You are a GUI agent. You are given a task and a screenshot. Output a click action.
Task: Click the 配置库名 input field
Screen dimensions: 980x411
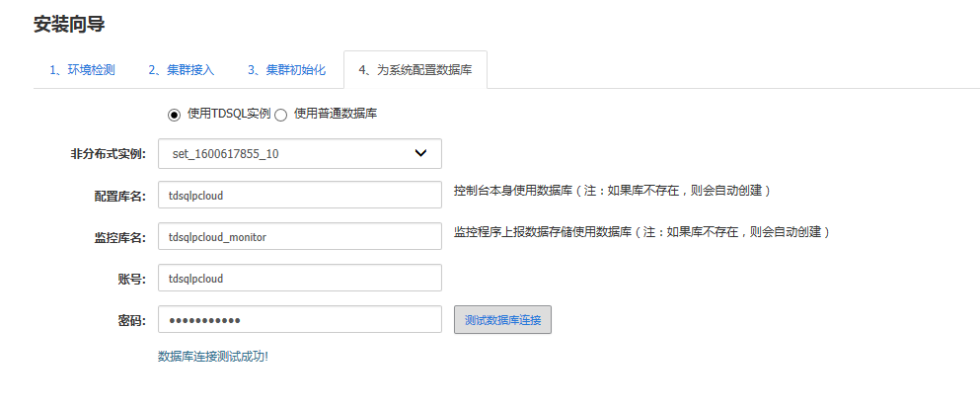click(x=299, y=196)
